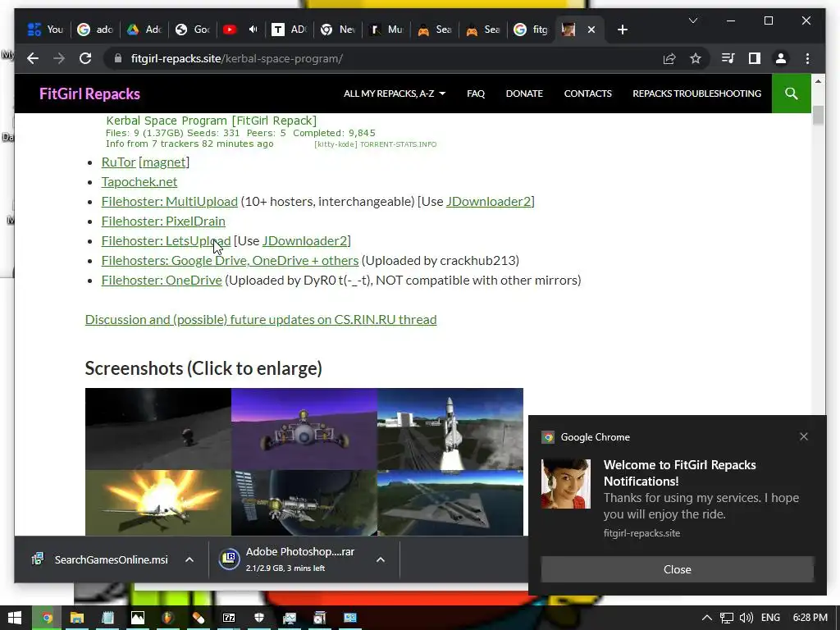This screenshot has height=630, width=840.
Task: Expand All My Repacks, A-Z menu
Action: (395, 94)
